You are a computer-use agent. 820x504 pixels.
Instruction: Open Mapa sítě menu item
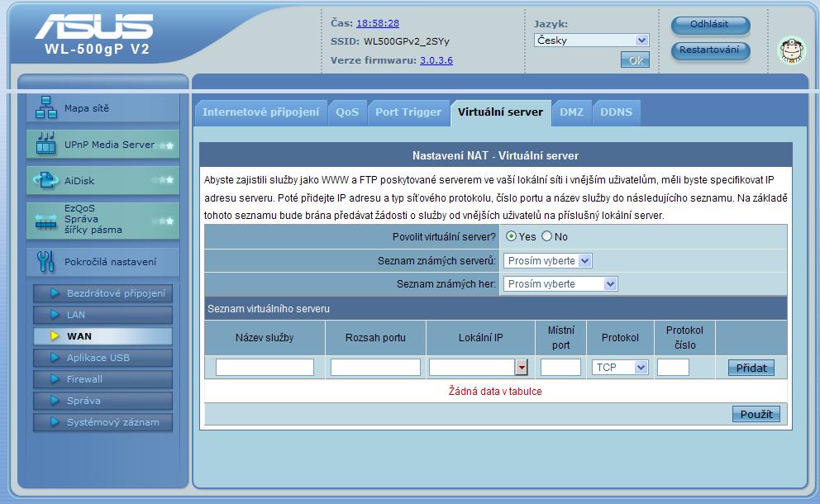(x=103, y=107)
